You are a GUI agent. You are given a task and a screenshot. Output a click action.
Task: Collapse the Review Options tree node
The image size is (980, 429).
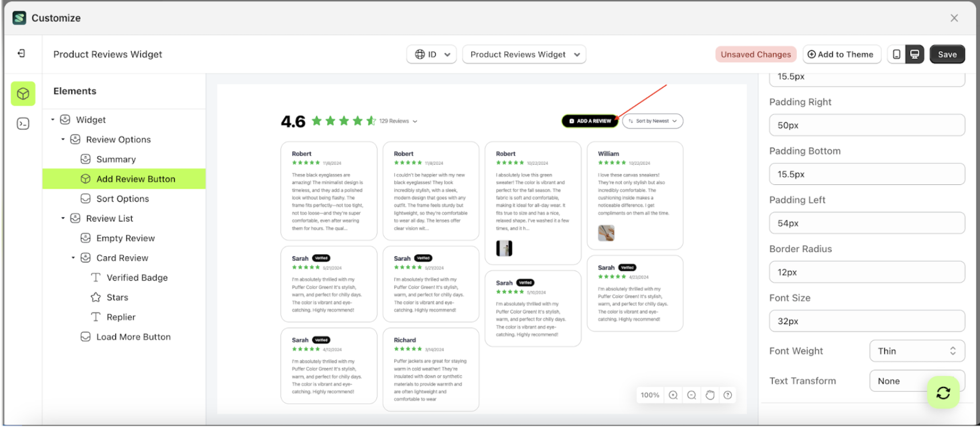tap(63, 140)
